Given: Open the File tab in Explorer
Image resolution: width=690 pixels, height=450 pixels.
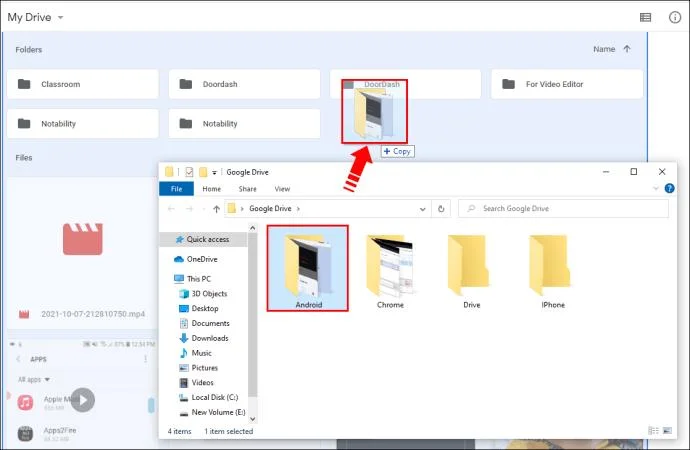Looking at the screenshot, I should point(176,189).
